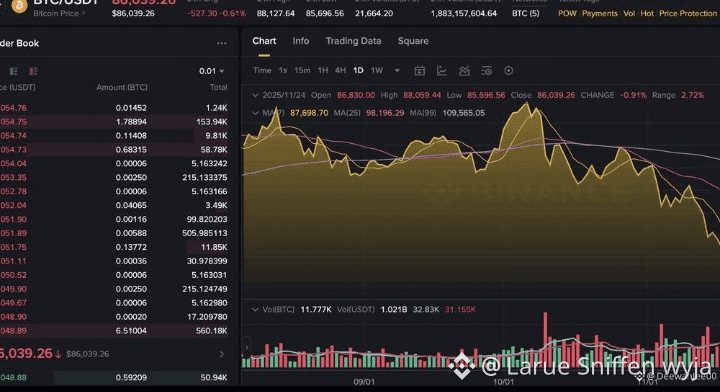Screen dimensions: 720x392
Task: Click the arrow right of 86,039.26 price
Action: tap(221, 354)
